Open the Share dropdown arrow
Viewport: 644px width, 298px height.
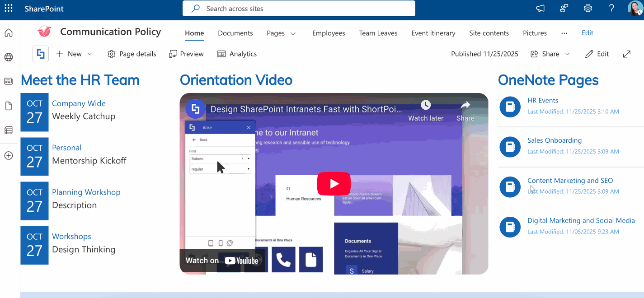click(566, 54)
